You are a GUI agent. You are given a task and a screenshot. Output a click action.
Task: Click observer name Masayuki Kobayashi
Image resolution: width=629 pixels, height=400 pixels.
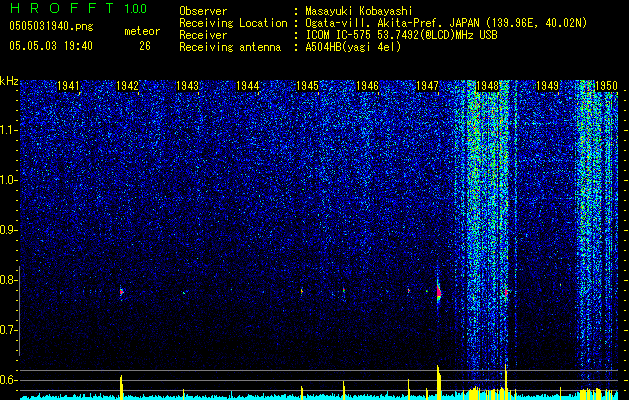(x=359, y=11)
